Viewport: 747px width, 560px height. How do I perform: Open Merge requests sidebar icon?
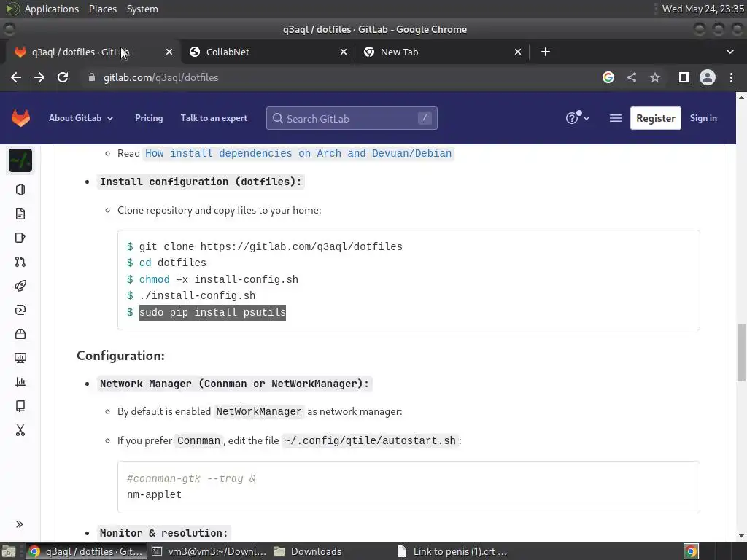point(20,262)
